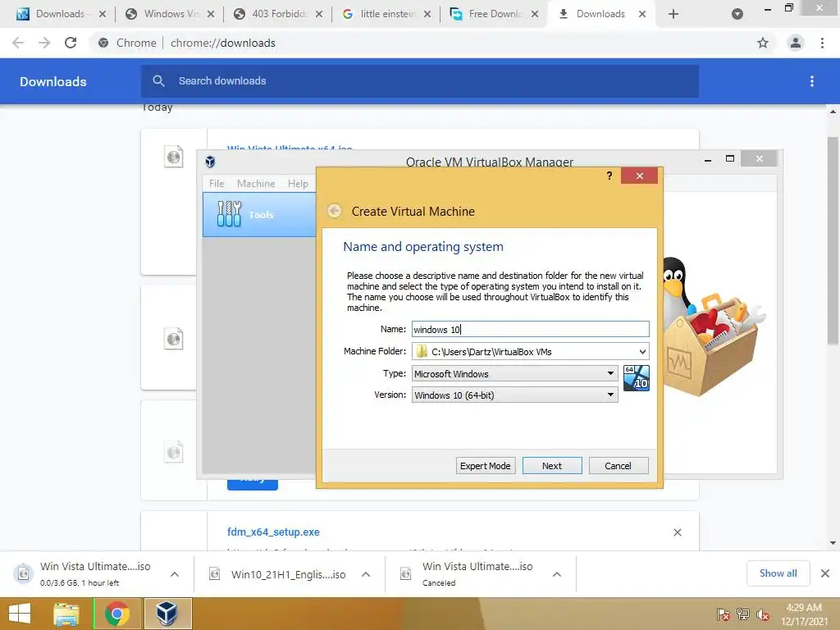Switch to Expert Mode

click(x=486, y=466)
